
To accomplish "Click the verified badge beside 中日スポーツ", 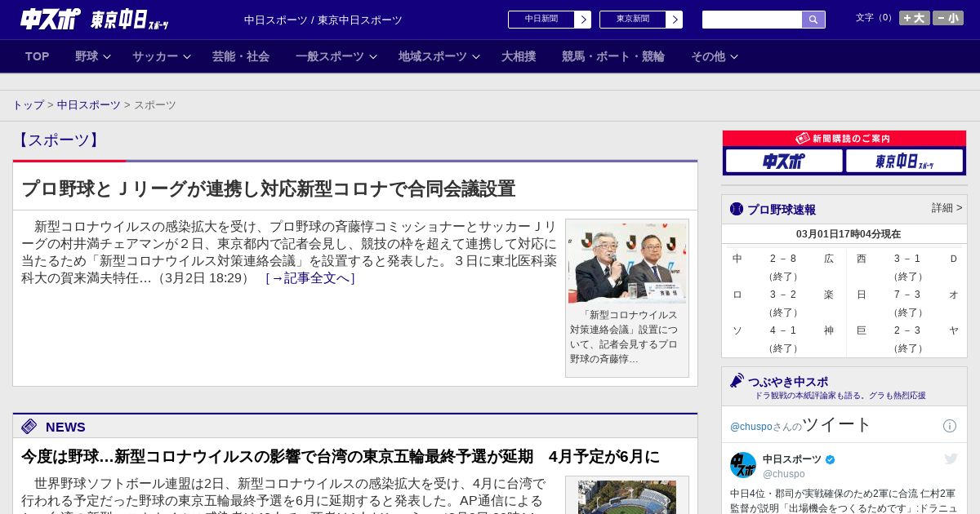I will coord(831,459).
